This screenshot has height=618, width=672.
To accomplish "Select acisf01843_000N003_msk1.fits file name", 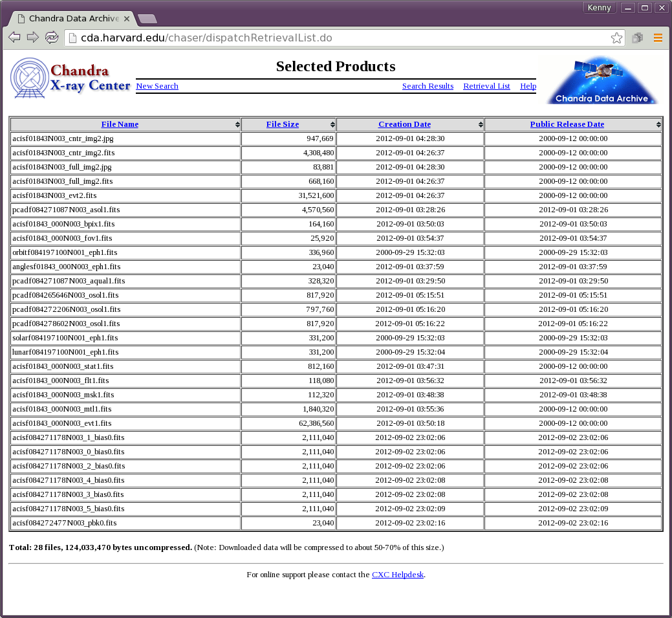I will (63, 394).
